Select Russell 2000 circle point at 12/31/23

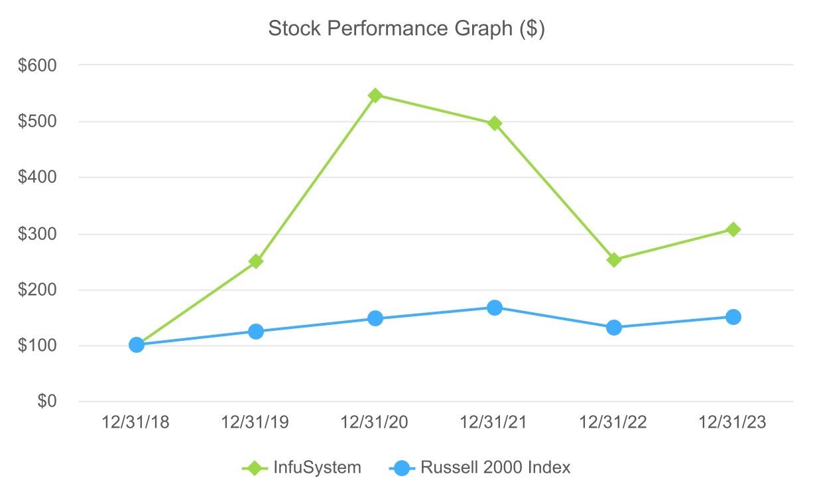click(x=733, y=317)
